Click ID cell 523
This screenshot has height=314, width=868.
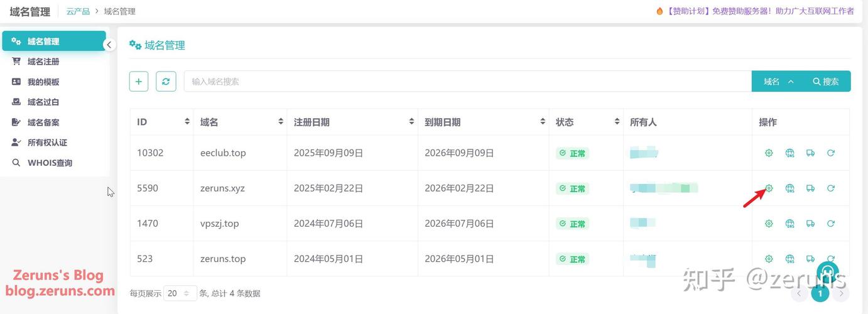[144, 258]
